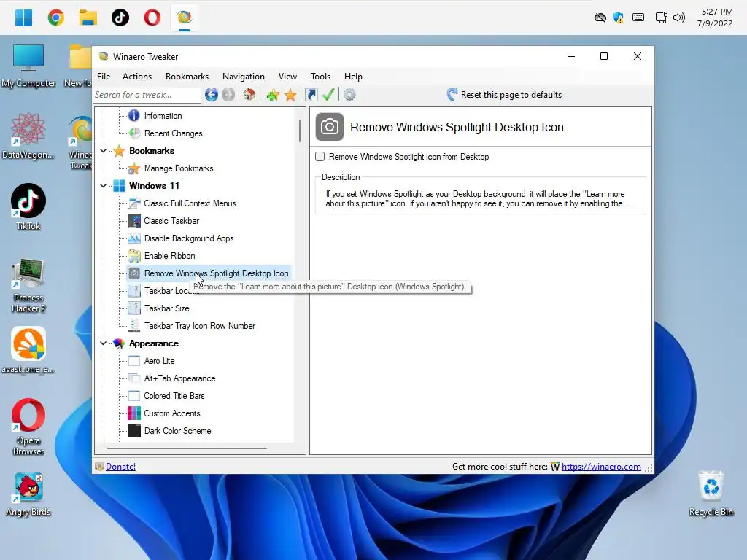This screenshot has width=747, height=560.
Task: Click the Search for a tweak field
Action: tap(147, 95)
